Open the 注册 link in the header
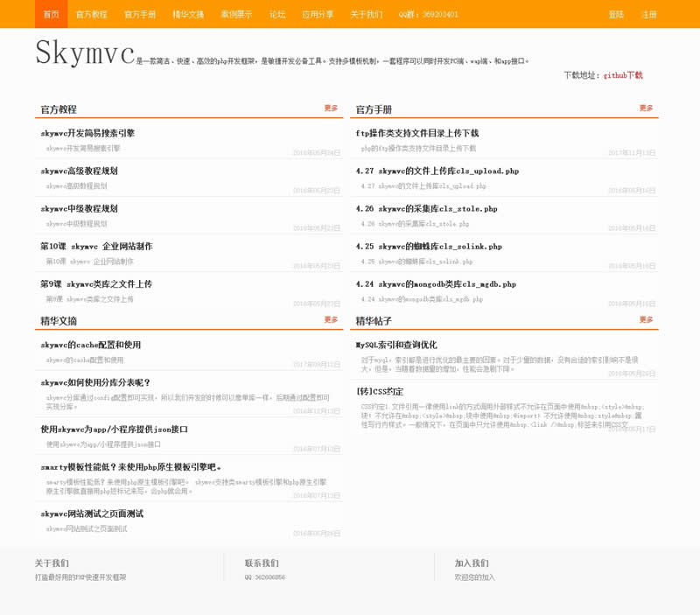 [648, 14]
